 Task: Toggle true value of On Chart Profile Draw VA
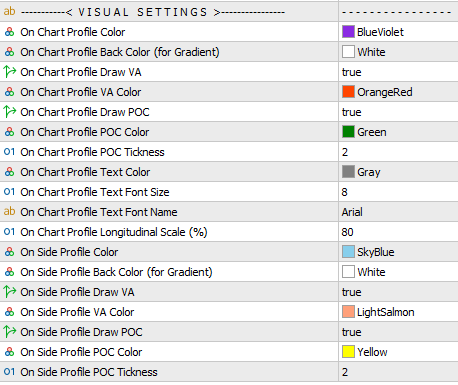click(x=398, y=72)
